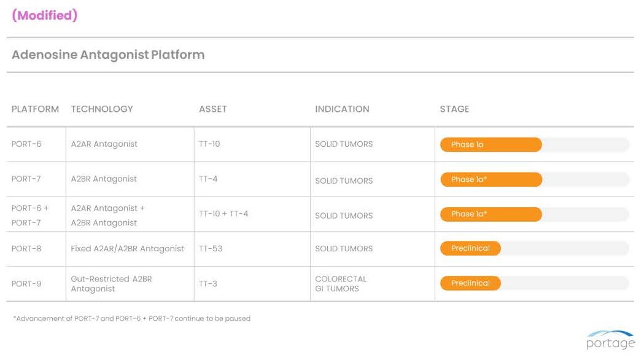Click the PORT-9 Preclinical stage bar
This screenshot has height=360, width=644.
click(x=470, y=283)
